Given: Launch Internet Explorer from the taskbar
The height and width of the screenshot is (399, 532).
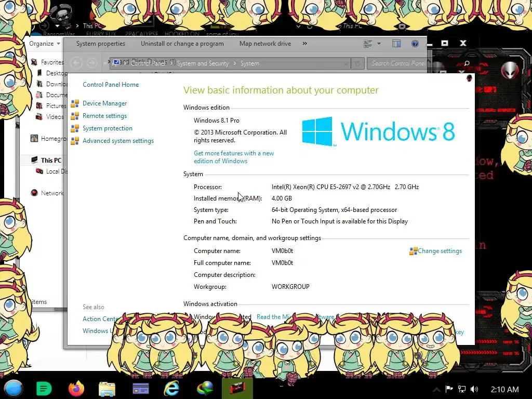Looking at the screenshot, I should (x=171, y=389).
